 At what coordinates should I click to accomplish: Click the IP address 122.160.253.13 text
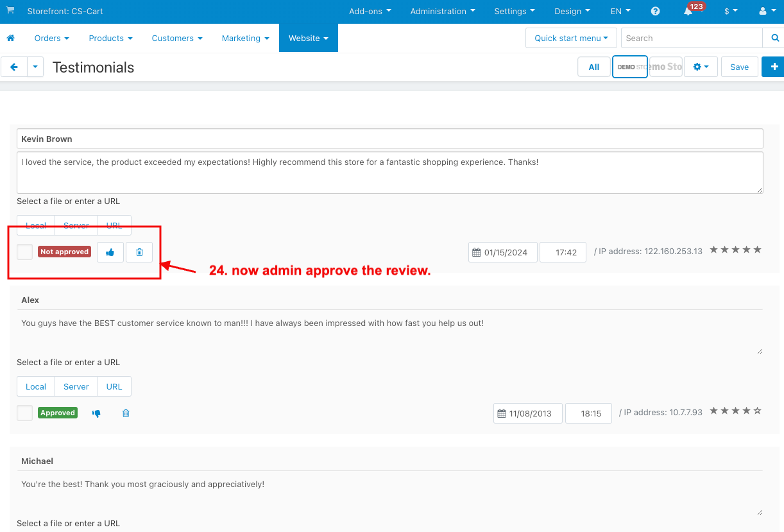648,252
